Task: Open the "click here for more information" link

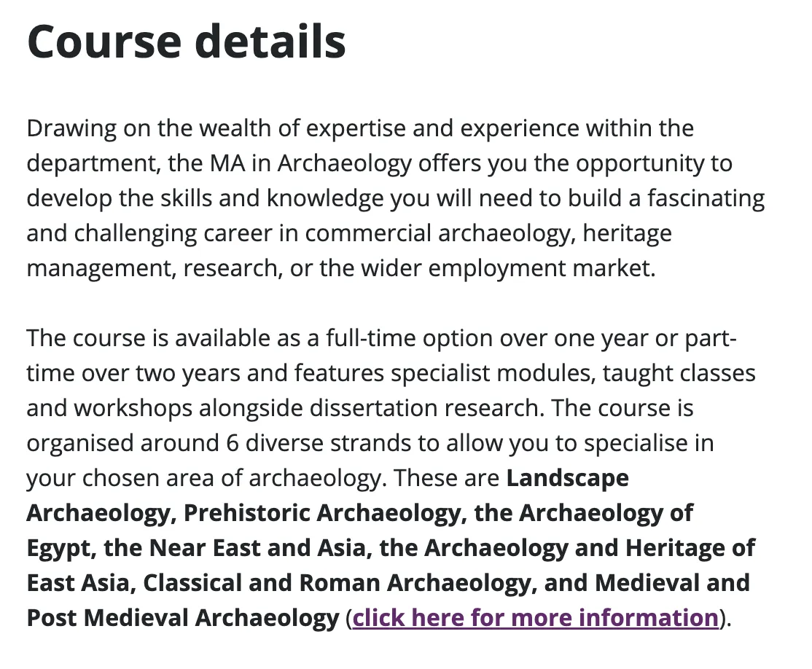Action: point(536,618)
